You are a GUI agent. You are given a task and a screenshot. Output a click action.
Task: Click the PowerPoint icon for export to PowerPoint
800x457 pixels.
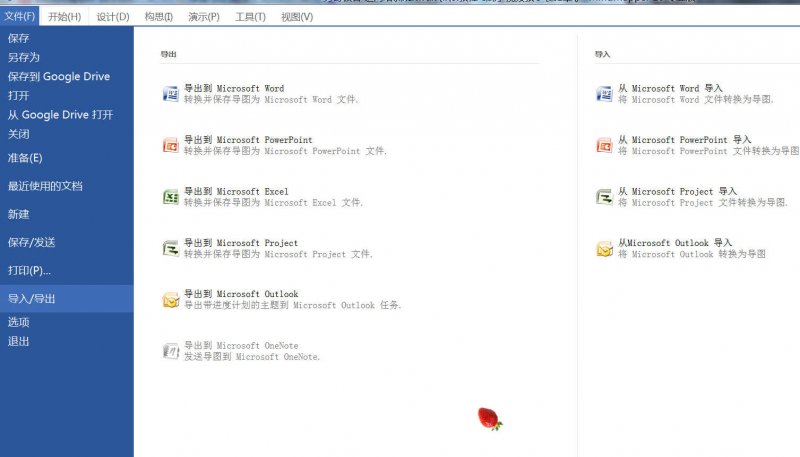pos(170,145)
